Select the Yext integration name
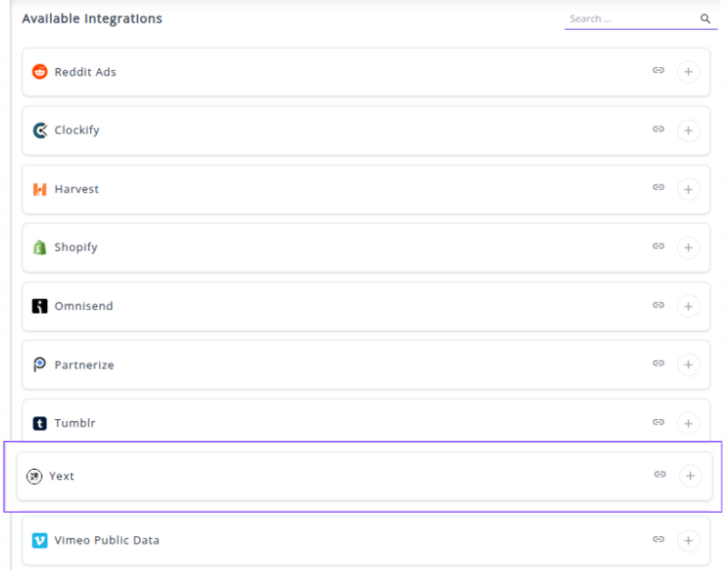This screenshot has height=570, width=728. [62, 475]
